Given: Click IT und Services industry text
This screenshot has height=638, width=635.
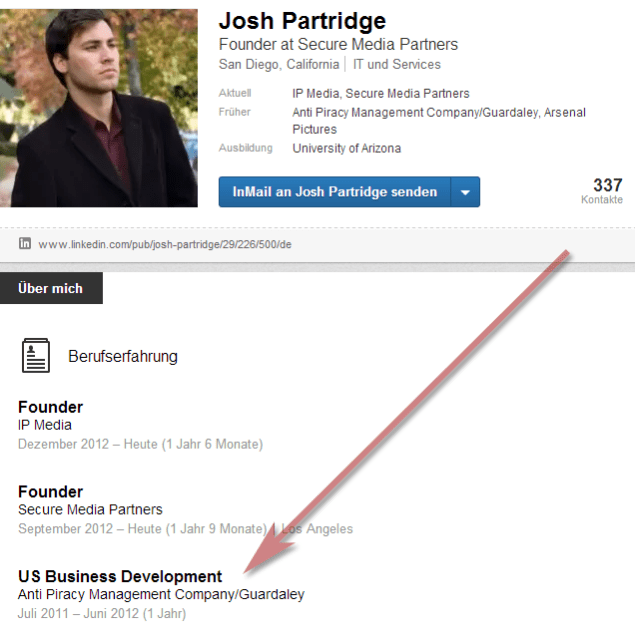Looking at the screenshot, I should (397, 65).
